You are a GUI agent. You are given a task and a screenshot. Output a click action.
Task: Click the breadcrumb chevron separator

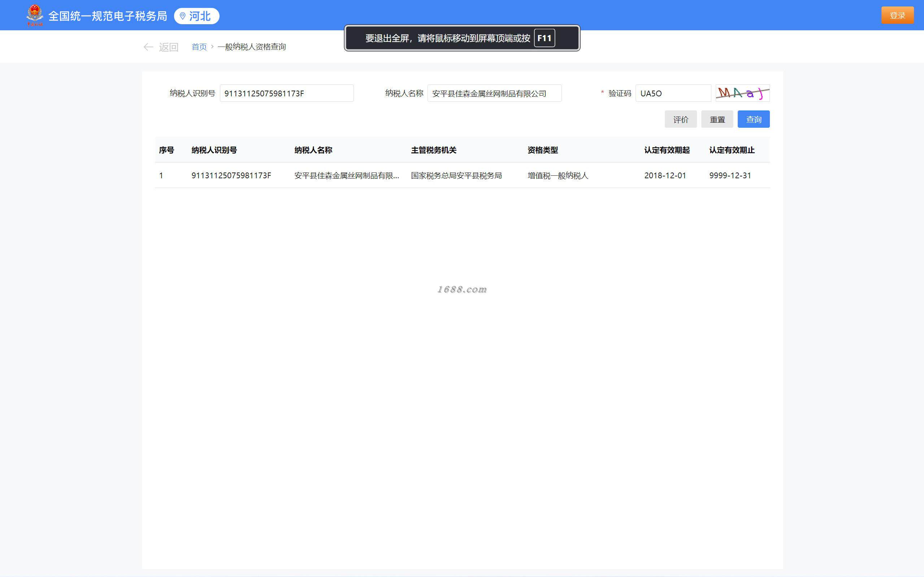[x=212, y=47]
